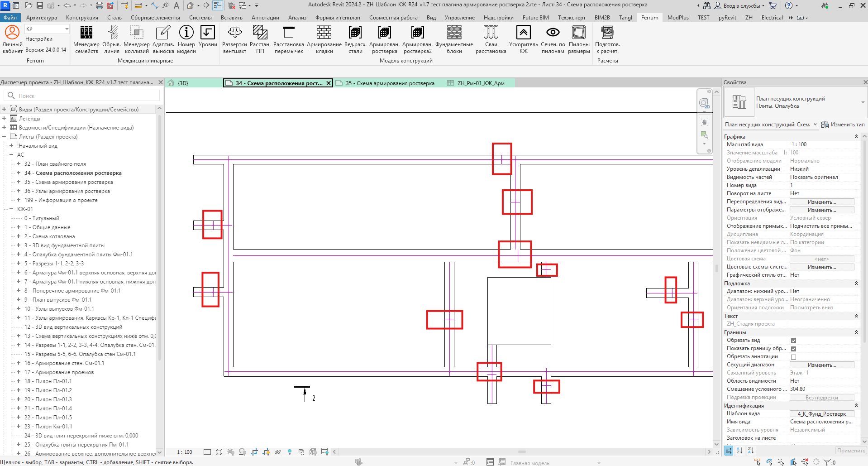Open the Менеджер семейств tool
Image resolution: width=868 pixels, height=466 pixels.
[x=86, y=40]
